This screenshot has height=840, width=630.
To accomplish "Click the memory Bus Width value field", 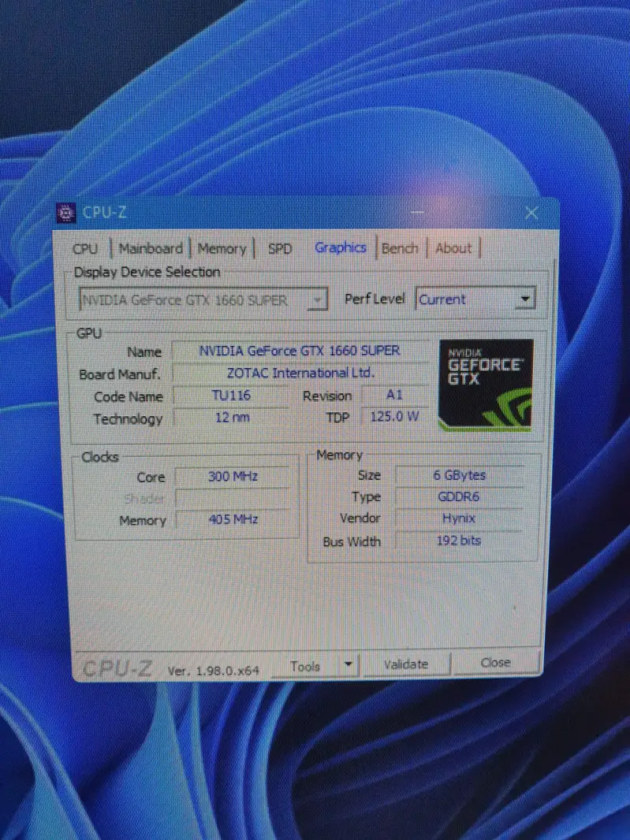I will tap(458, 541).
